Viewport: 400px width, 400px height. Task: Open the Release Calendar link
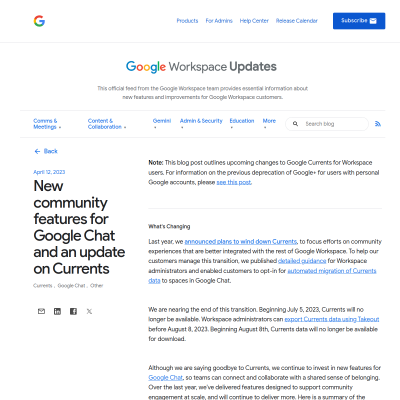[x=297, y=21]
